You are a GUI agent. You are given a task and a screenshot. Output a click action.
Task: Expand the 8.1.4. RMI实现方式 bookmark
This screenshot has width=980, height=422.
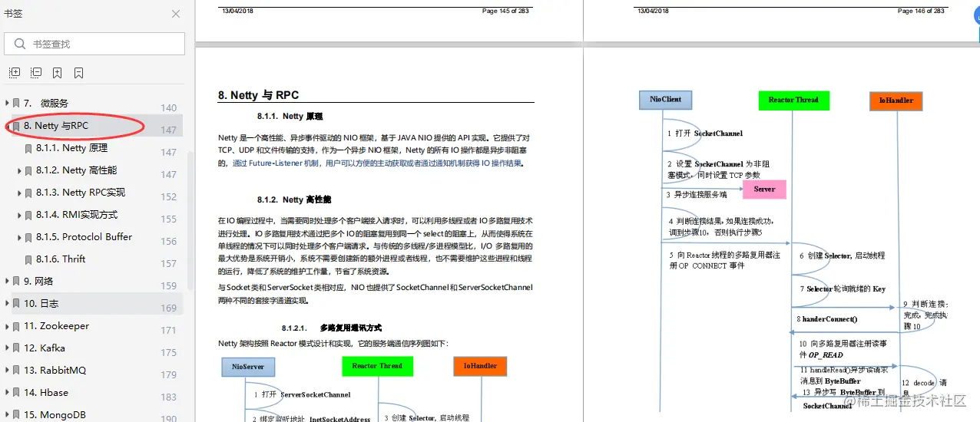click(x=19, y=215)
